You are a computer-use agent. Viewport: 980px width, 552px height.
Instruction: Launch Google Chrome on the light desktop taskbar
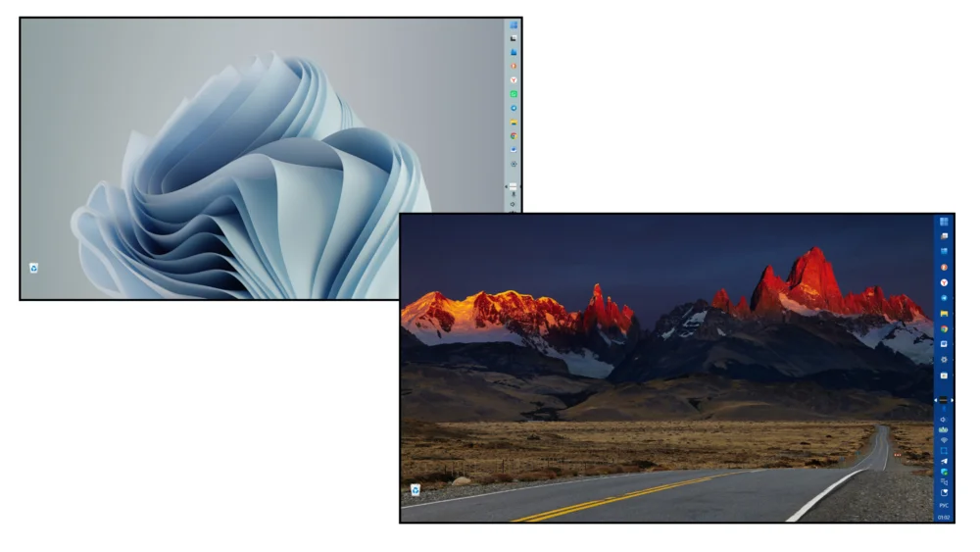514,135
